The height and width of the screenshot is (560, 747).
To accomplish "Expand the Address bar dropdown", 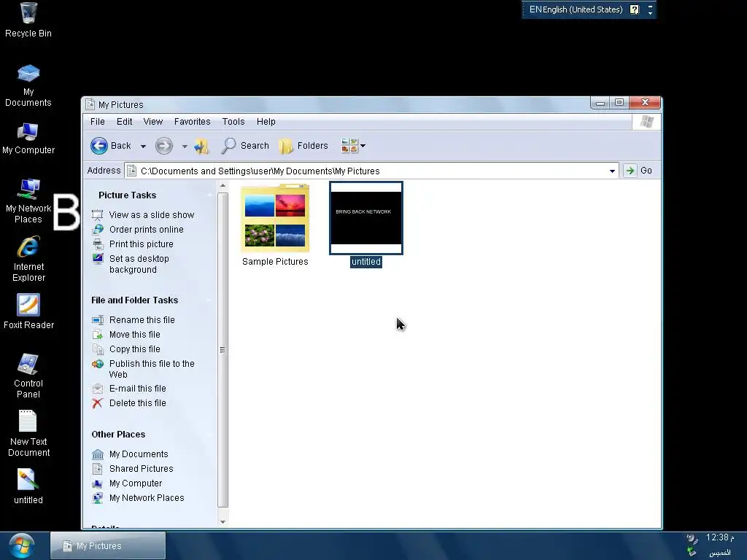I will pyautogui.click(x=612, y=171).
